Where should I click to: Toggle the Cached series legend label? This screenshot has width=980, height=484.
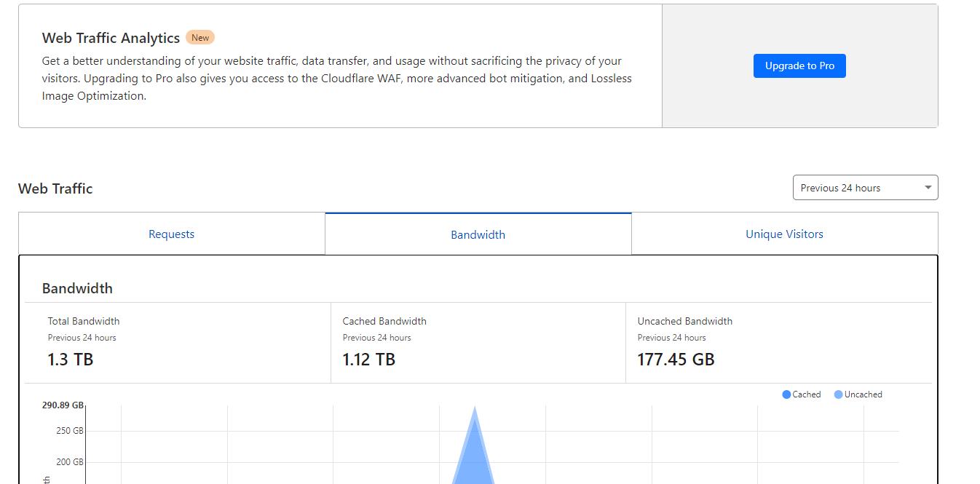pos(807,394)
